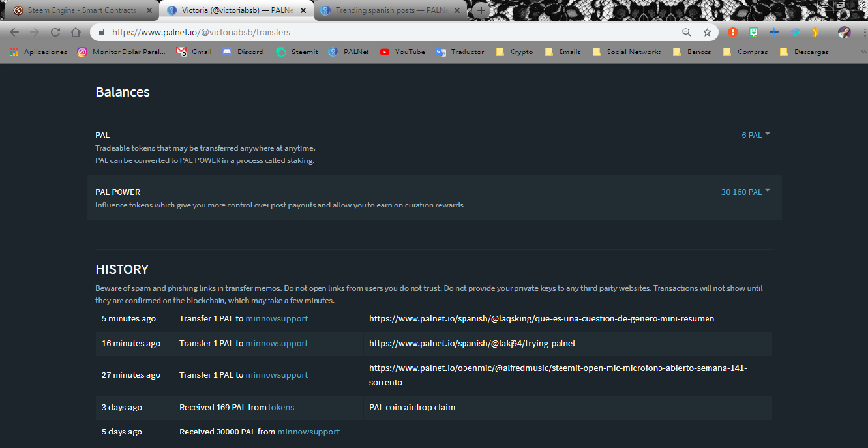
Task: Open the green square extension icon
Action: pyautogui.click(x=753, y=32)
